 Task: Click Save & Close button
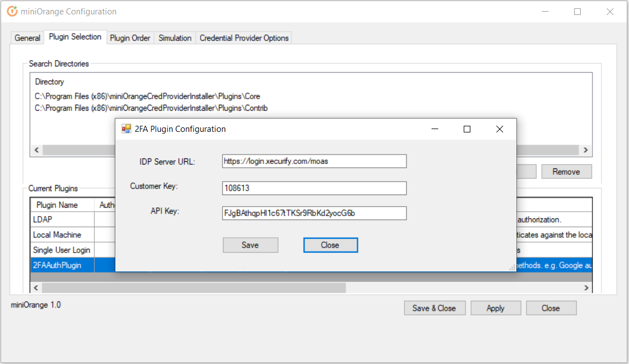pos(434,308)
